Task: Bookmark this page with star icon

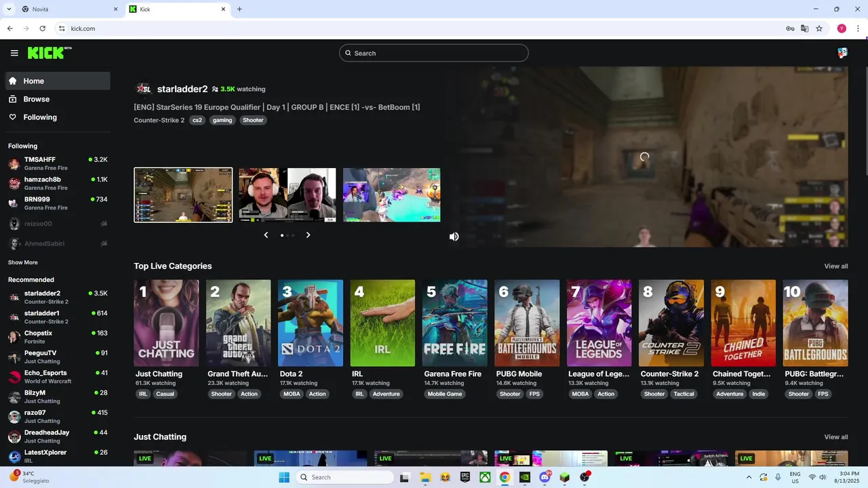Action: [x=819, y=28]
